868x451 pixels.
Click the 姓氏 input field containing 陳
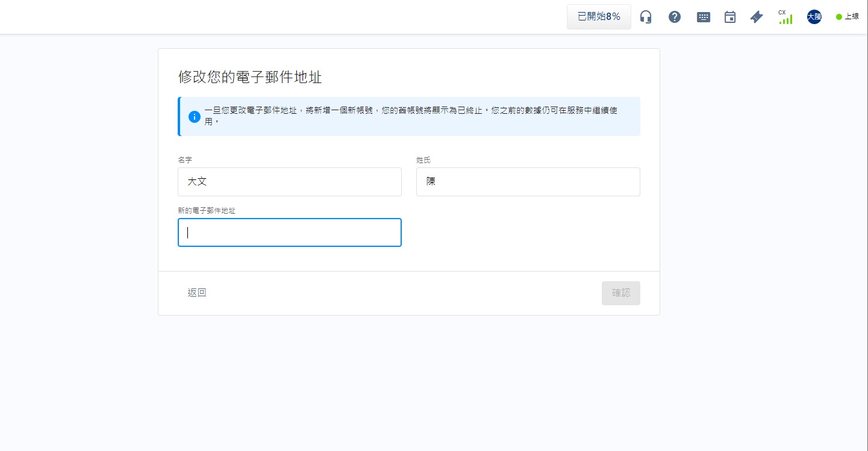(x=528, y=182)
